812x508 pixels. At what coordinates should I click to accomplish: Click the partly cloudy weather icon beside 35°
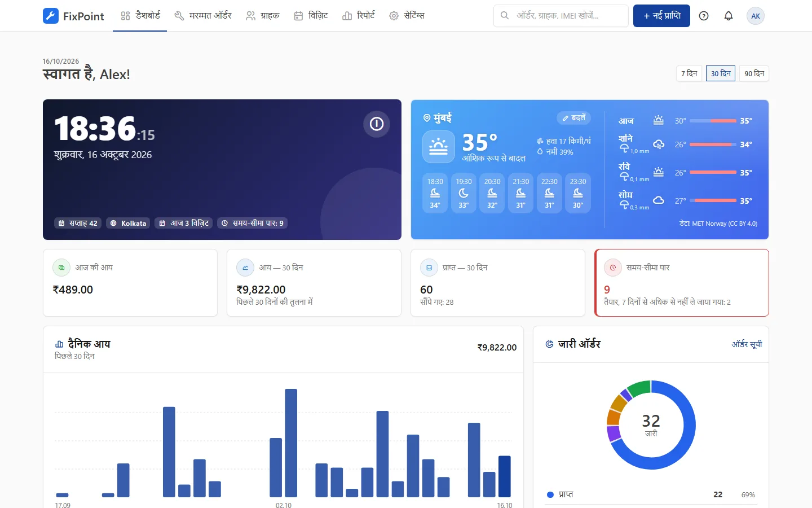(x=439, y=146)
